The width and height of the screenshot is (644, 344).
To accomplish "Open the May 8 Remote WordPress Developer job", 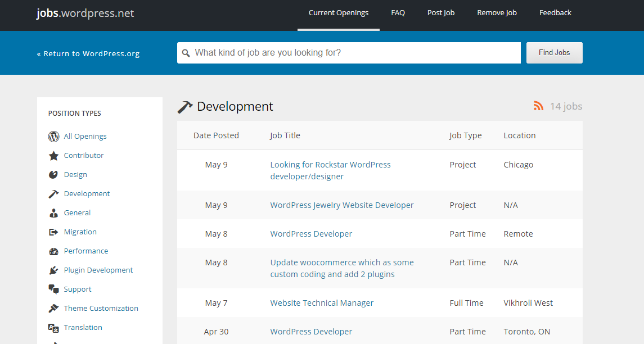I will [x=311, y=234].
